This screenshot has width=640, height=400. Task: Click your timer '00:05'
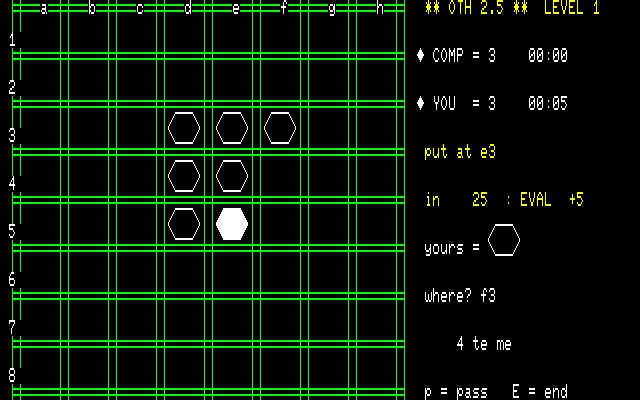548,103
